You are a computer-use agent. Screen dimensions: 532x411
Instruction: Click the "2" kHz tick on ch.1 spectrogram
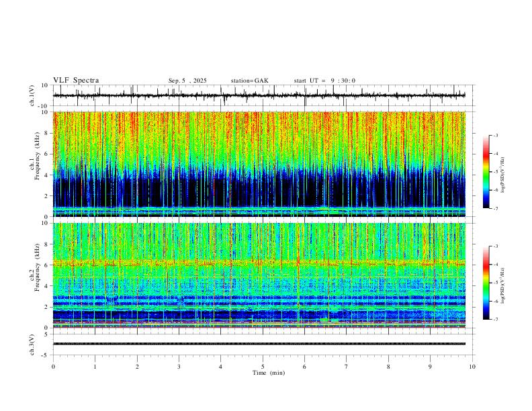47,196
